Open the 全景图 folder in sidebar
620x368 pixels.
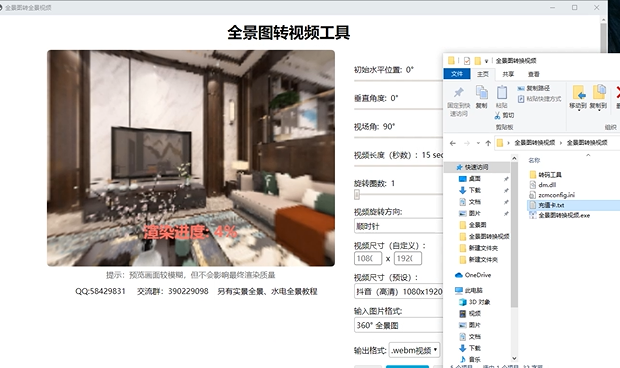tap(477, 225)
